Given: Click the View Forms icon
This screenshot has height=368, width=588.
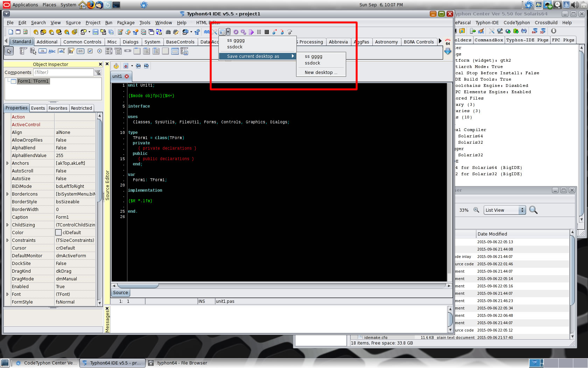Looking at the screenshot, I should click(151, 32).
